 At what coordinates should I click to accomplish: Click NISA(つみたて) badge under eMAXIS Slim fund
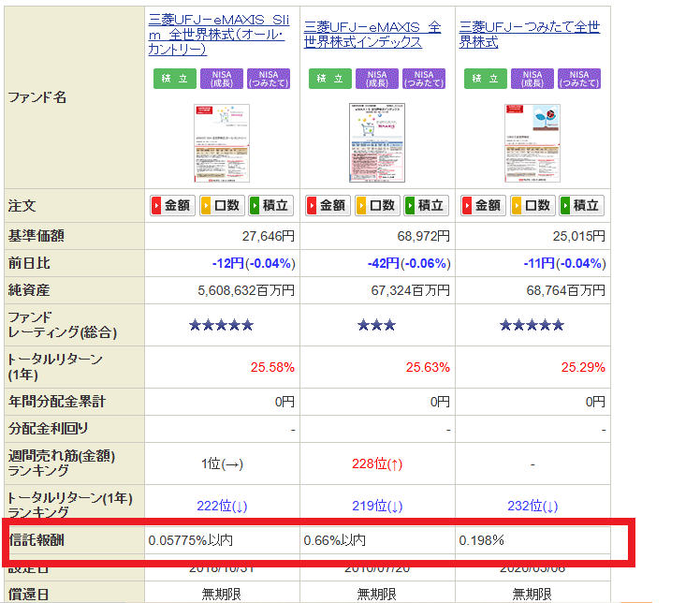[269, 79]
